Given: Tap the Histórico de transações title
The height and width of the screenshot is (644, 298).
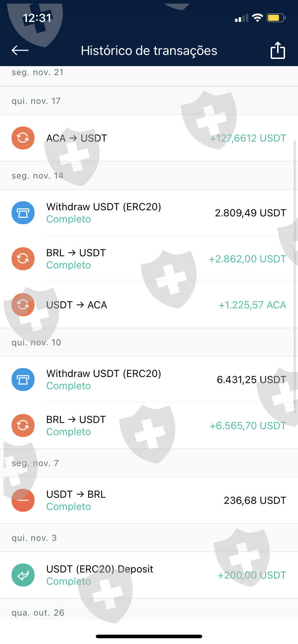Looking at the screenshot, I should click(149, 51).
